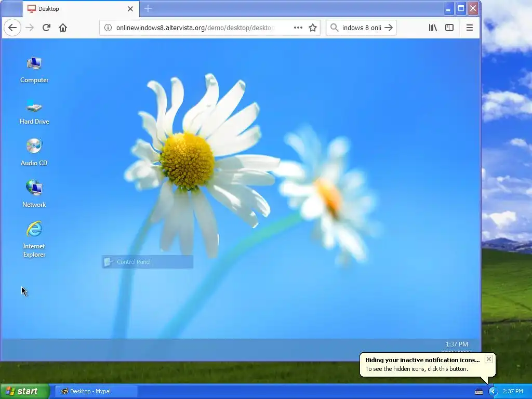The height and width of the screenshot is (399, 532).
Task: Click the search magnifier icon
Action: (x=334, y=28)
